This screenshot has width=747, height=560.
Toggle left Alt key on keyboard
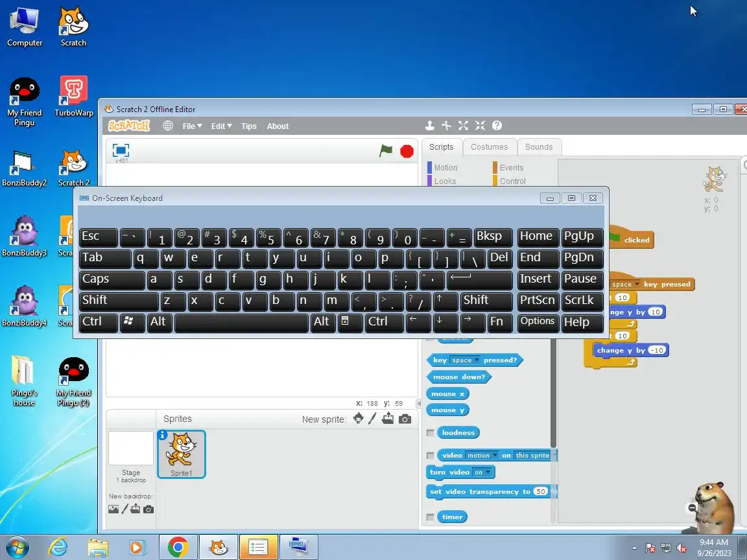coord(159,322)
